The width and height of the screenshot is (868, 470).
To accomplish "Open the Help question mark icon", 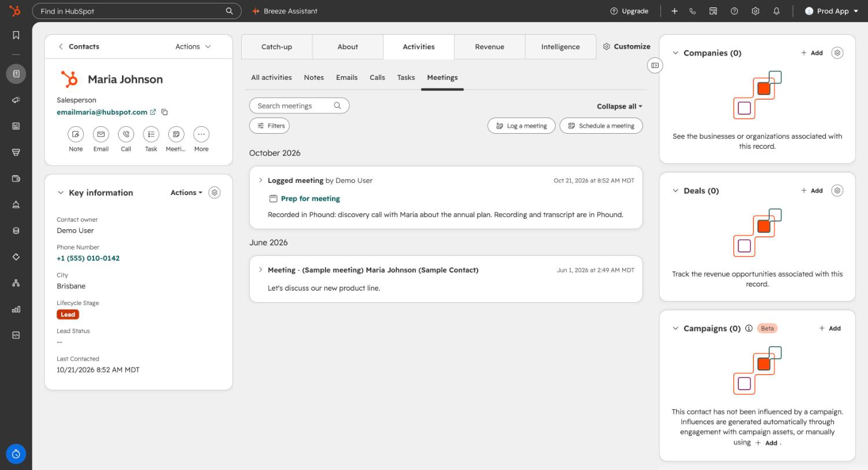I will coord(734,11).
